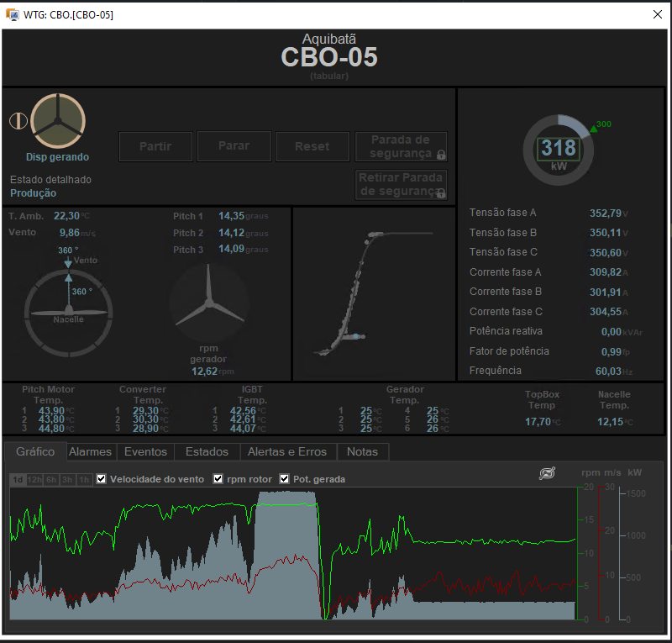Click the power curve scatter plot
Viewport: 672px width, 643px height.
coord(374,293)
